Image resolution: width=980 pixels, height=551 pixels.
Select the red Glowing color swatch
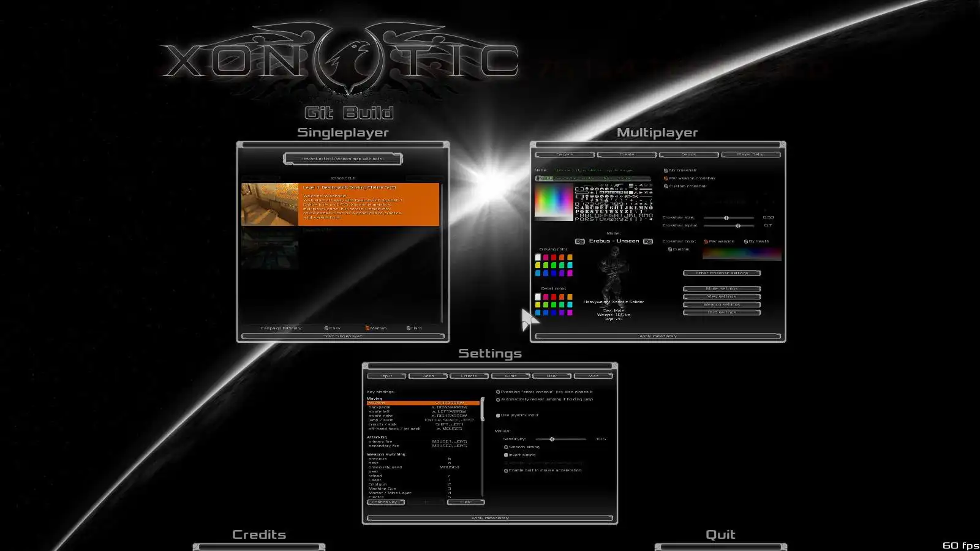click(554, 257)
